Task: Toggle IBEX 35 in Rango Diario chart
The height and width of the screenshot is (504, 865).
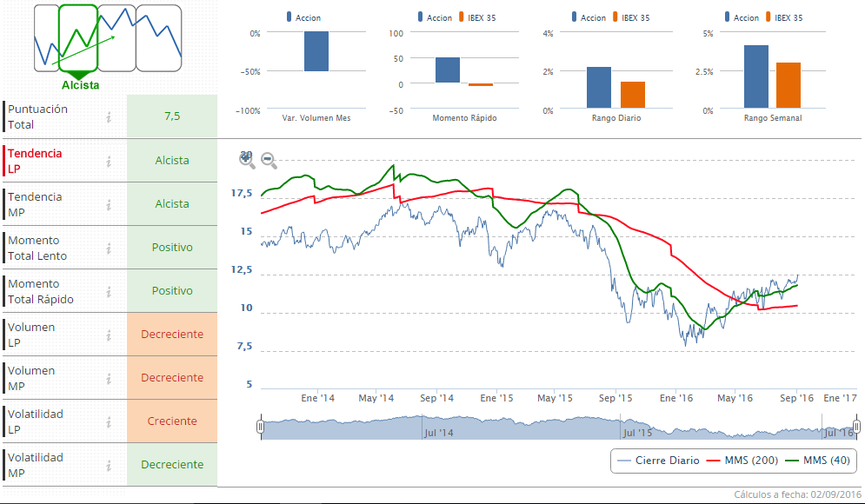Action: 629,17
